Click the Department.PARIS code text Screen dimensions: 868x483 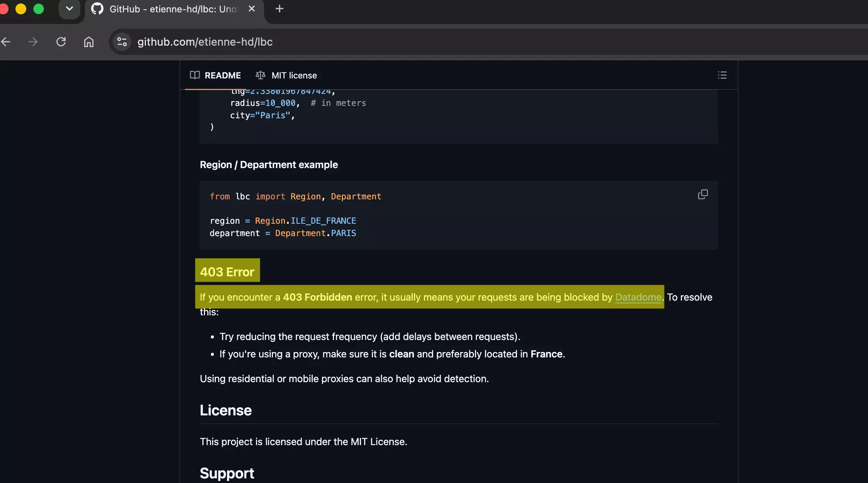pos(315,233)
